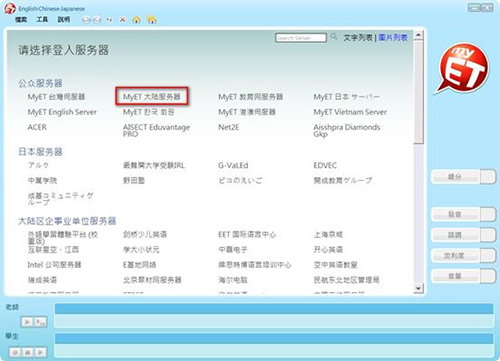The image size is (500, 361).
Task: Click the Search Server input field
Action: tap(301, 38)
